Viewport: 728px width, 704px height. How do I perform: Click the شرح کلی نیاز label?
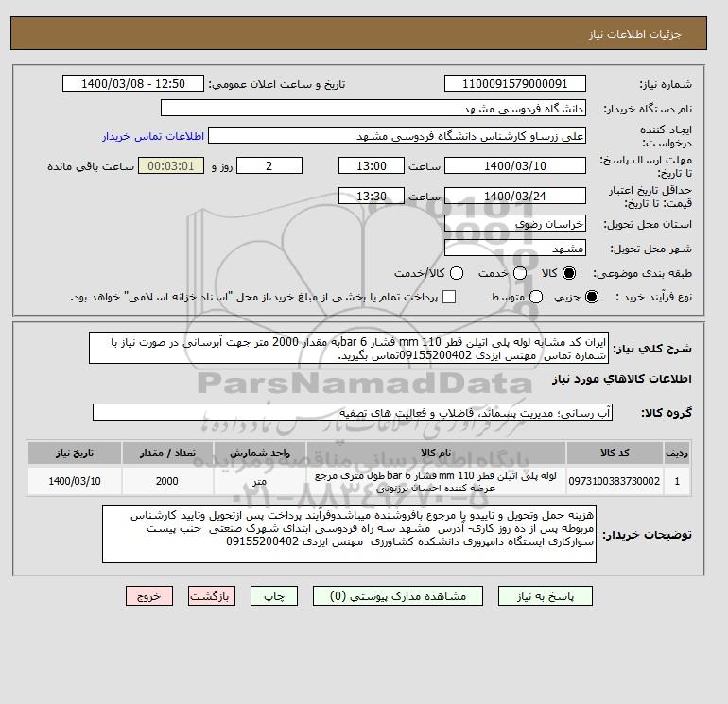click(x=652, y=349)
